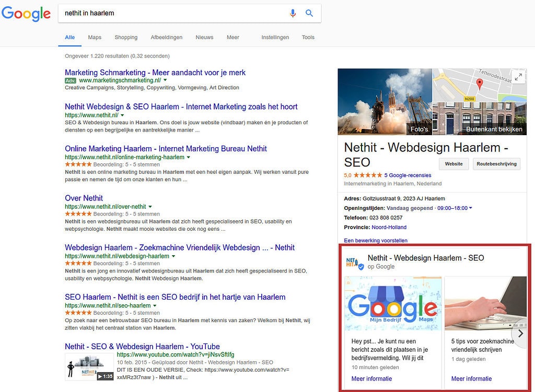The height and width of the screenshot is (392, 535).
Task: Click the Nethit logo in Google post card
Action: point(355,263)
